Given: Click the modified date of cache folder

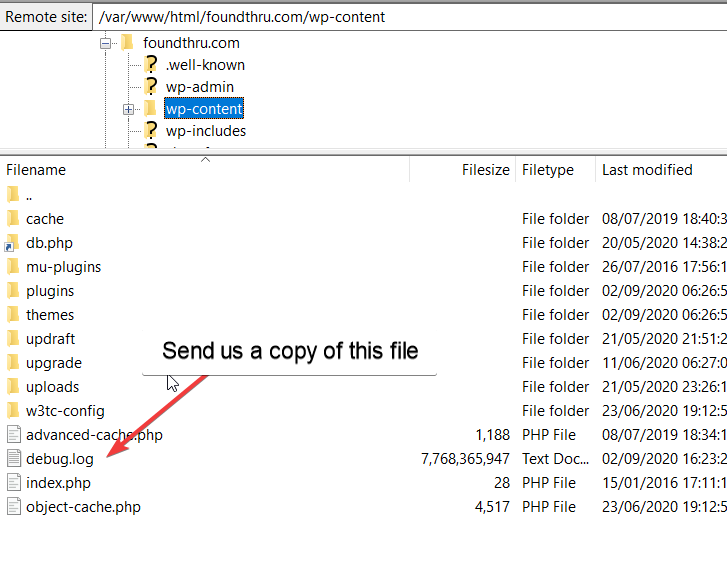Looking at the screenshot, I should [x=664, y=219].
